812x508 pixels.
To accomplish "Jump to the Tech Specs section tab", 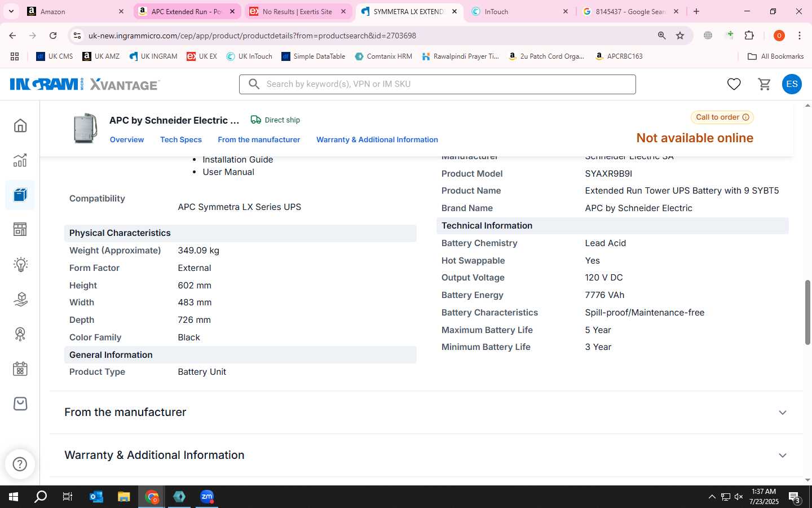I will 180,140.
